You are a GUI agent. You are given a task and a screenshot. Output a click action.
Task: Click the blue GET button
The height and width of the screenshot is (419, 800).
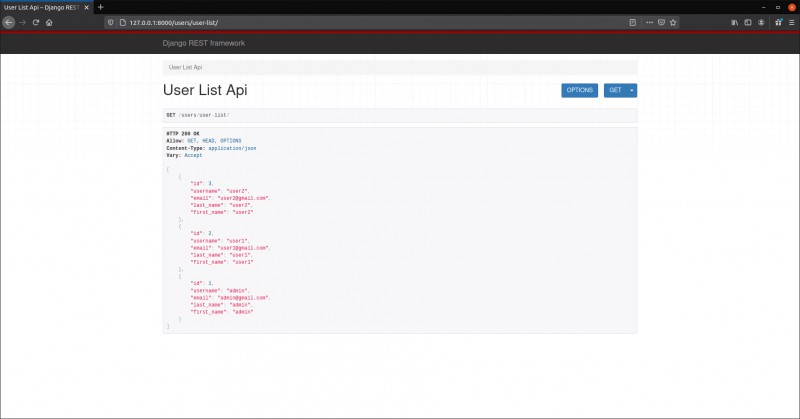pyautogui.click(x=615, y=90)
